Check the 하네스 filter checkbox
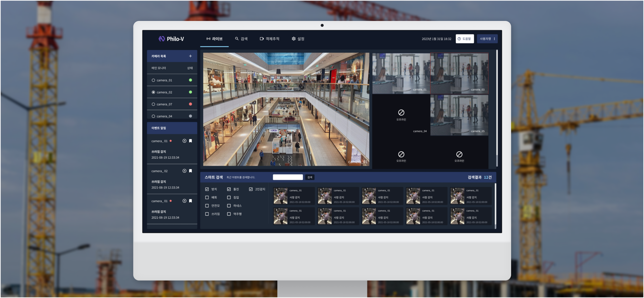 click(229, 206)
